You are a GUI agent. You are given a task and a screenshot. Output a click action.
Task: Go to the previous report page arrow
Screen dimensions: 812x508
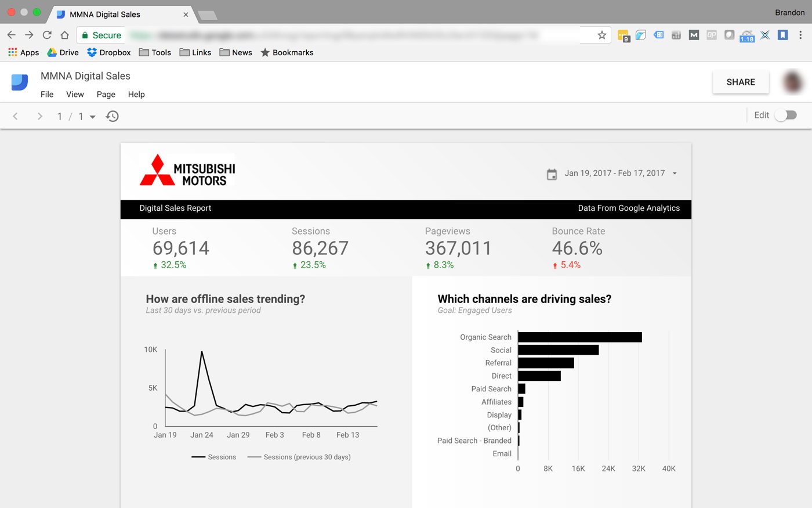pyautogui.click(x=16, y=116)
